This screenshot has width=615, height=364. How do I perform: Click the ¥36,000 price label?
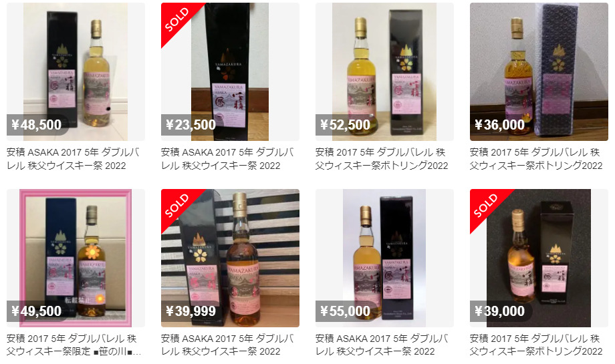(x=501, y=125)
